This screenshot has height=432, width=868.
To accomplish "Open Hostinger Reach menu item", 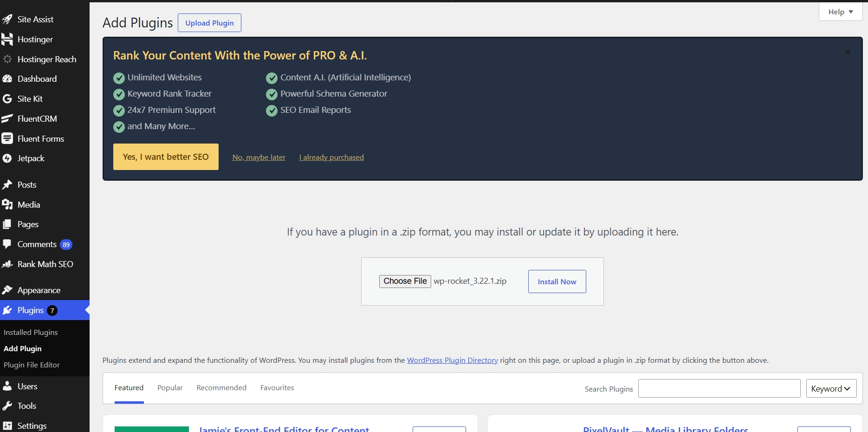I will (47, 59).
